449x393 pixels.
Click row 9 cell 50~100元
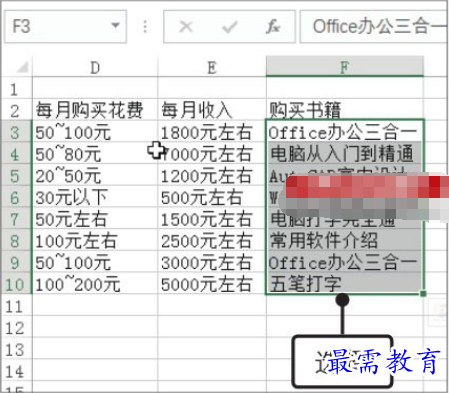[x=95, y=262]
